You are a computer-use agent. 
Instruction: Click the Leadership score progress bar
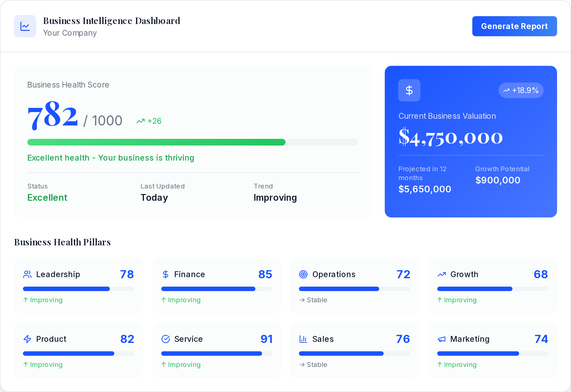pyautogui.click(x=79, y=289)
